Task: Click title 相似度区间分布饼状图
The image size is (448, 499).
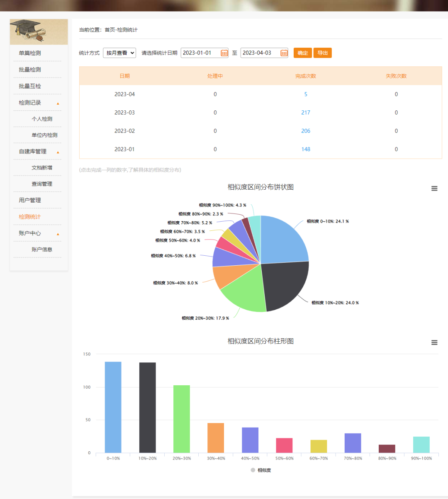Action: click(261, 187)
